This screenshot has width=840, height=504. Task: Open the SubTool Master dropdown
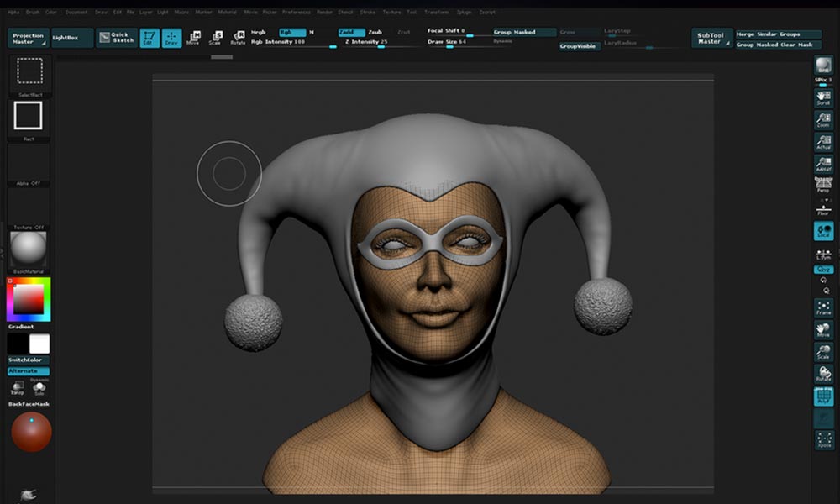(711, 38)
